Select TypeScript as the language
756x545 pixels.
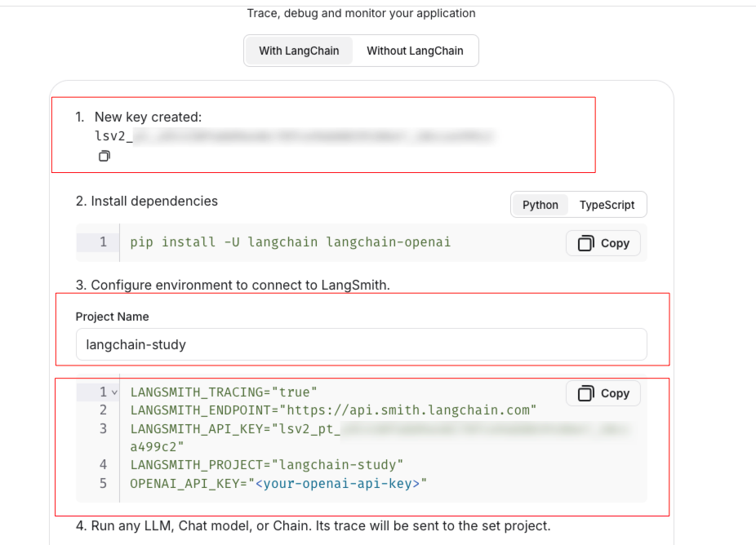point(607,205)
